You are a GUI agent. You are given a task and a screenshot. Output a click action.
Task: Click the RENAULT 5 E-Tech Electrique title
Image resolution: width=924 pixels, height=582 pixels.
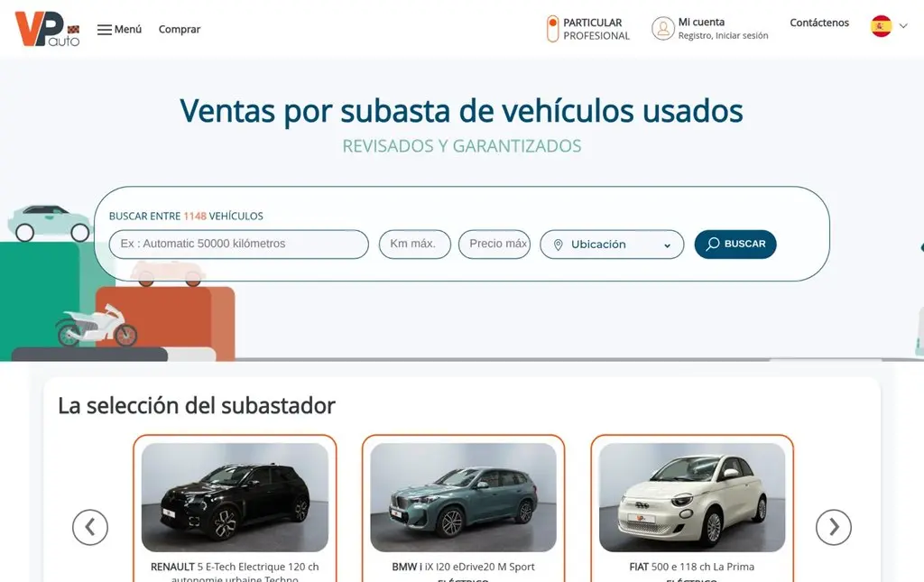pos(235,571)
